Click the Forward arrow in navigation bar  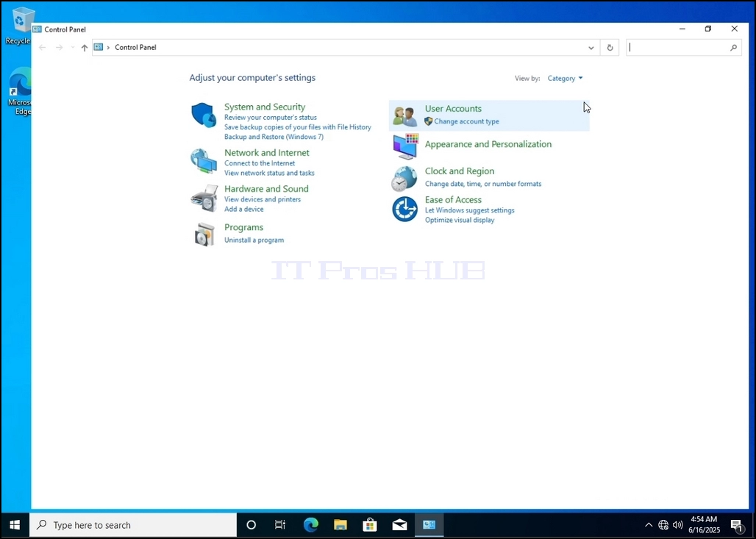click(60, 47)
